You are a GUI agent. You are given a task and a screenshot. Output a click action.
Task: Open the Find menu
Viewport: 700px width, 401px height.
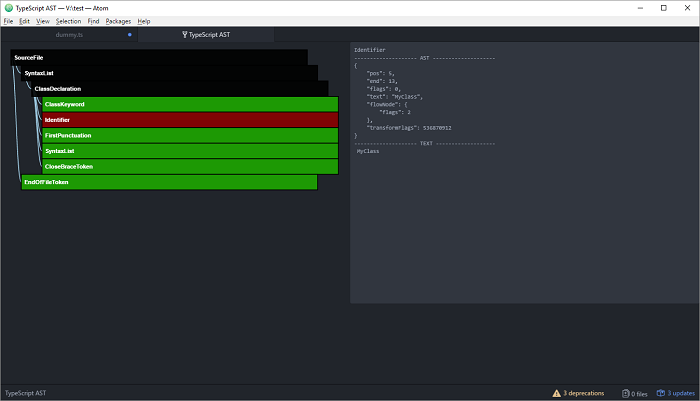[x=93, y=21]
